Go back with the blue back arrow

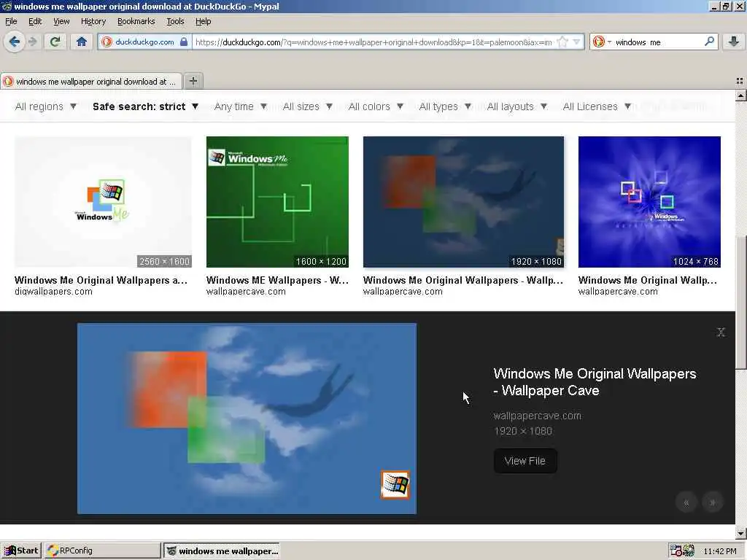click(15, 42)
